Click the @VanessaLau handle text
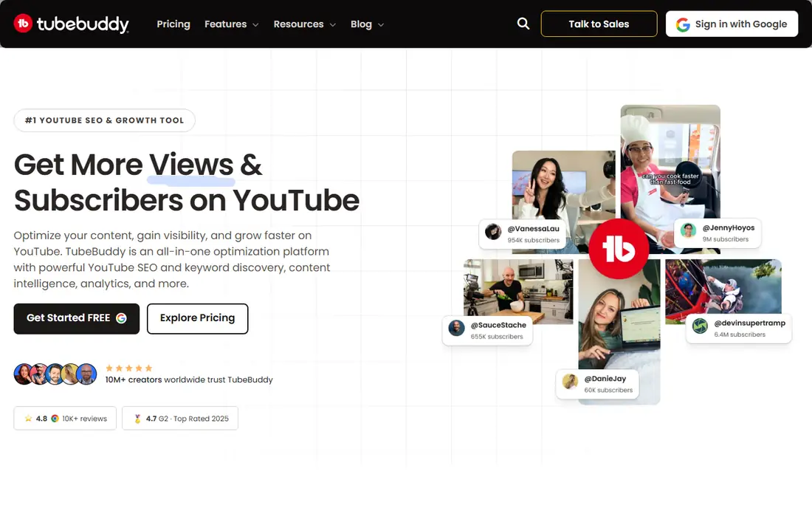812x508 pixels. coord(533,228)
